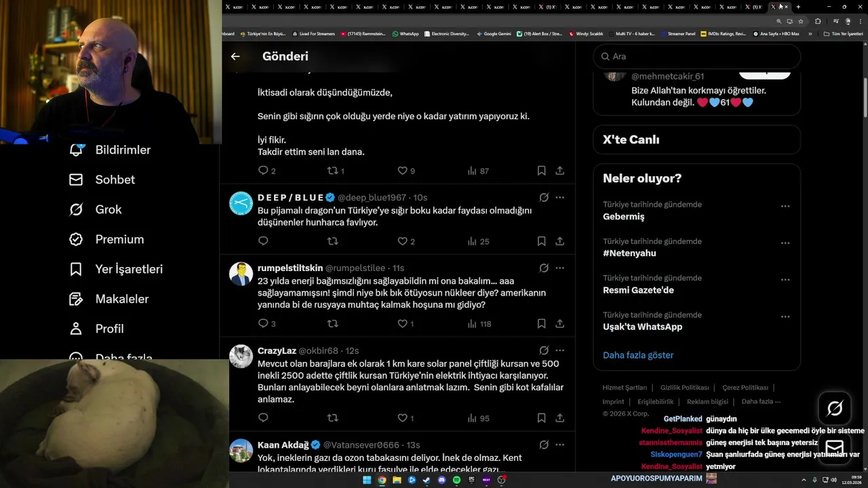
Task: Open CrazyLaz's profile name link
Action: click(x=277, y=350)
